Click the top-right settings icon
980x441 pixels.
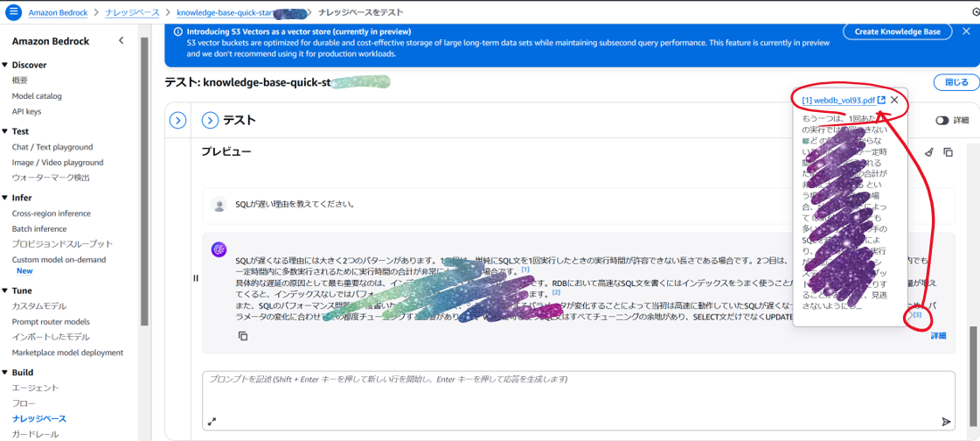coord(976,12)
